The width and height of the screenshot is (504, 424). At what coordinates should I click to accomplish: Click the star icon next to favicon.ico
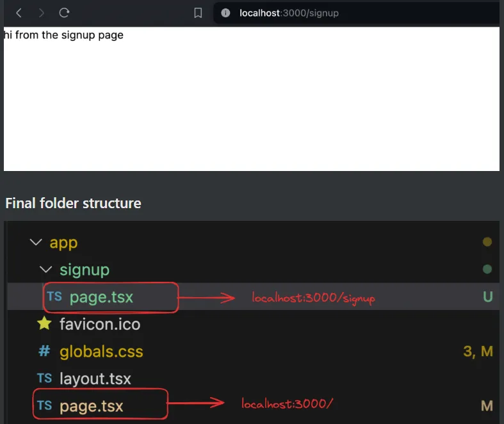(44, 324)
